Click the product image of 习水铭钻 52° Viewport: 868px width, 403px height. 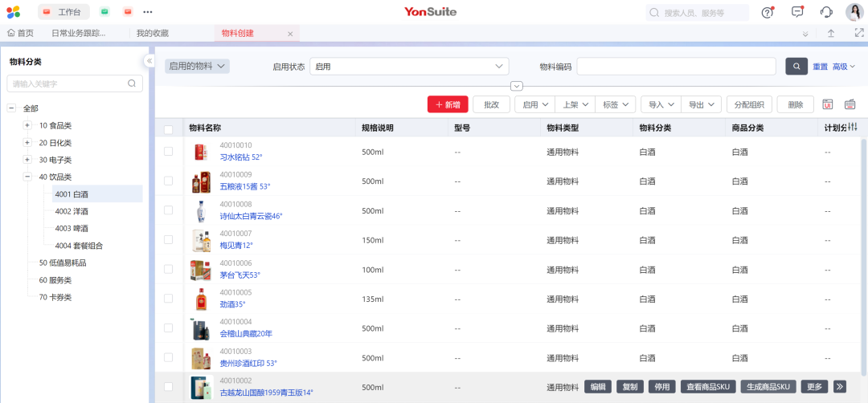click(201, 152)
